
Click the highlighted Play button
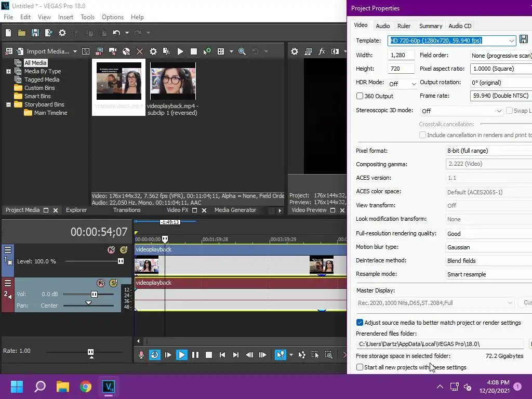coord(181,355)
